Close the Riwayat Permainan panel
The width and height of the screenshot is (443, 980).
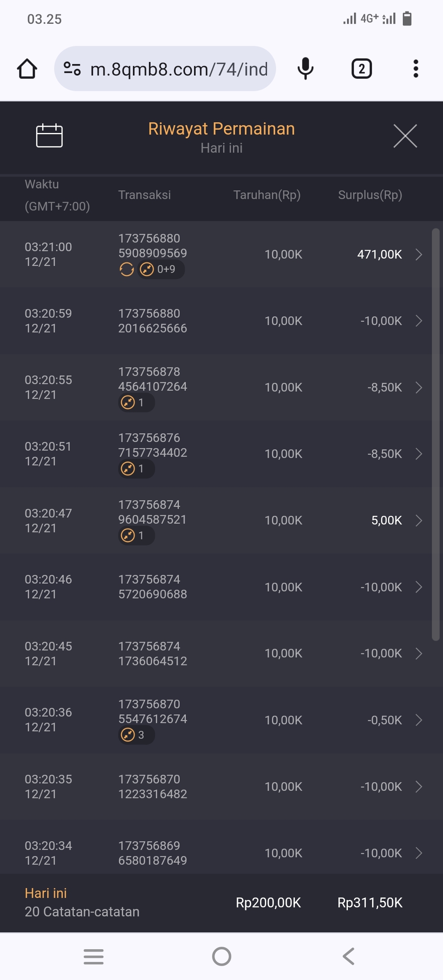tap(405, 136)
